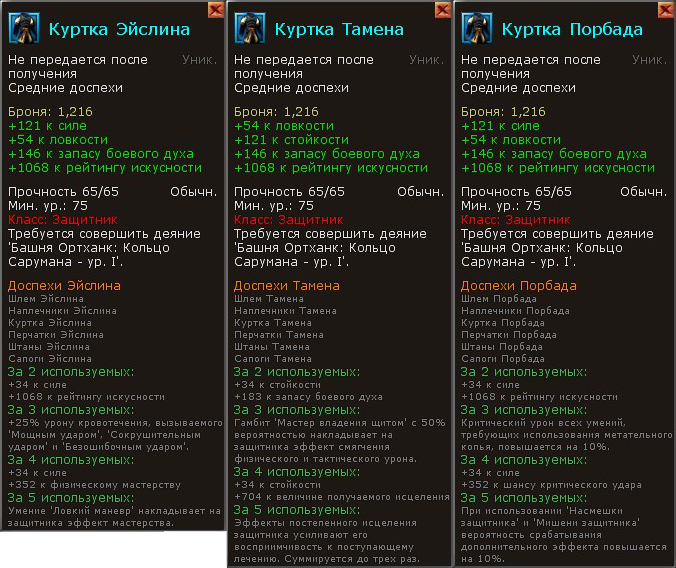This screenshot has height=568, width=676.
Task: Select Наплечники Эйслина in set list
Action: point(63,311)
